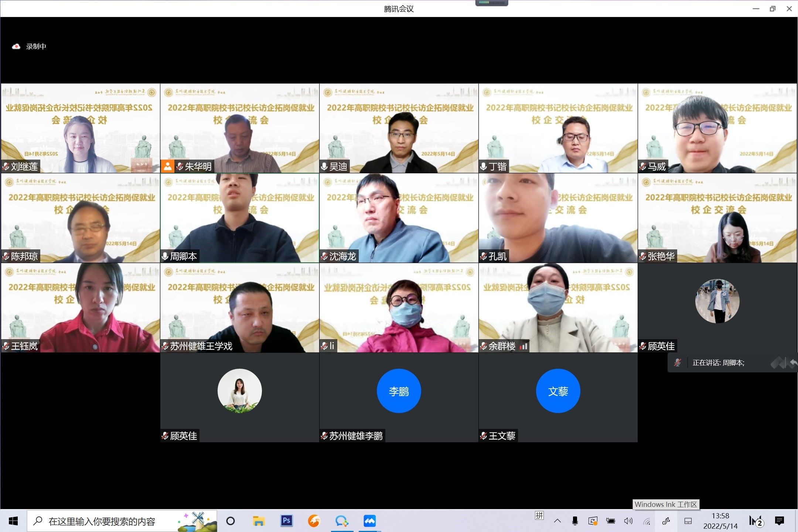Open volume control speaker icon
The width and height of the screenshot is (798, 532).
tap(628, 521)
